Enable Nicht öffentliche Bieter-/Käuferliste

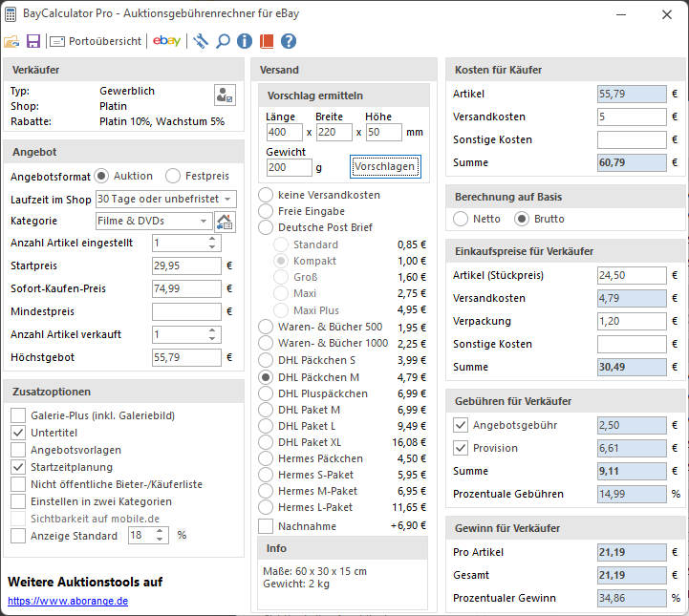[18, 484]
